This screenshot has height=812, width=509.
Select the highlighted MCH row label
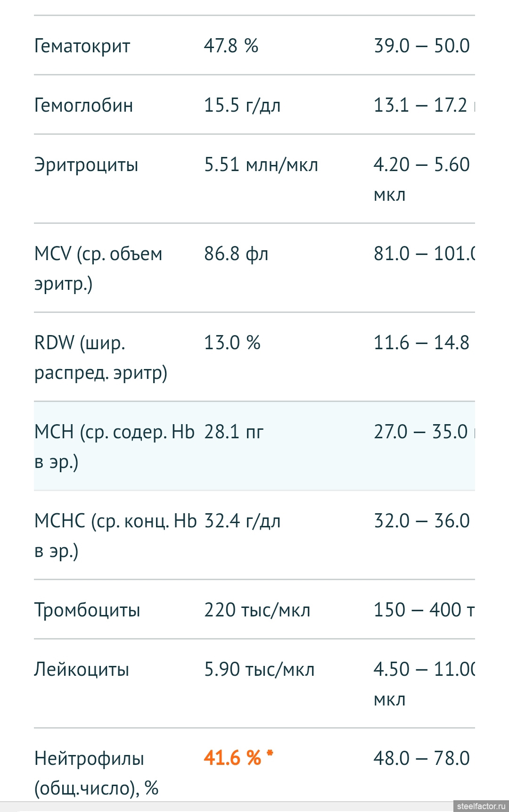(x=115, y=447)
